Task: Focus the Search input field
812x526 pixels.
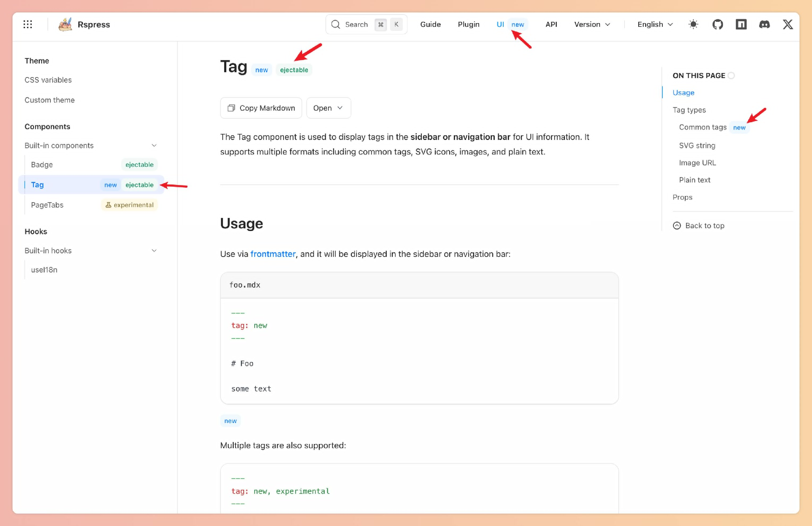Action: pos(356,24)
